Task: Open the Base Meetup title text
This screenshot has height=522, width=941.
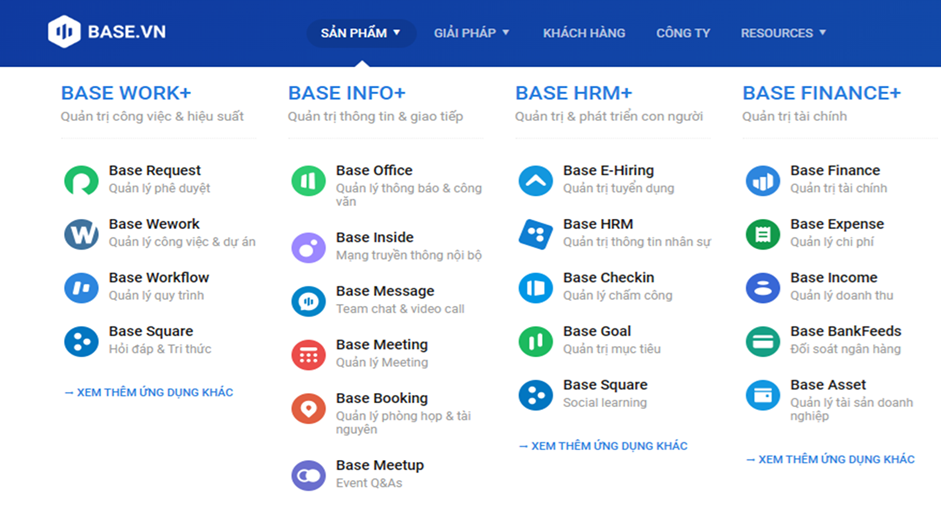Action: pyautogui.click(x=380, y=465)
